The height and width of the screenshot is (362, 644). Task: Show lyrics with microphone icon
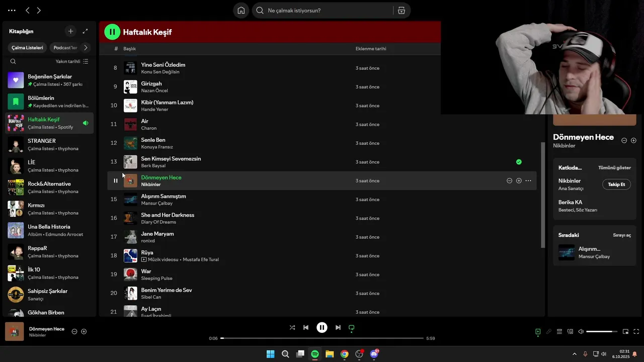tap(549, 331)
